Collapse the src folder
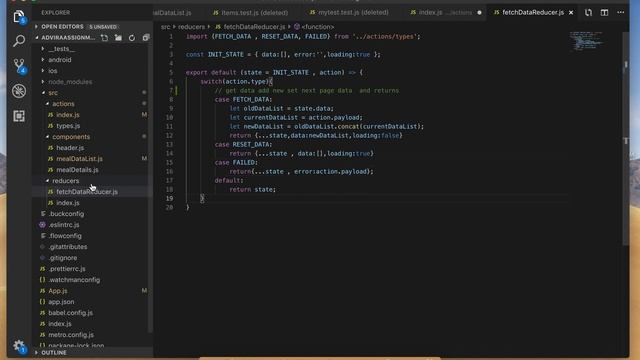Image resolution: width=640 pixels, height=360 pixels. click(53, 93)
